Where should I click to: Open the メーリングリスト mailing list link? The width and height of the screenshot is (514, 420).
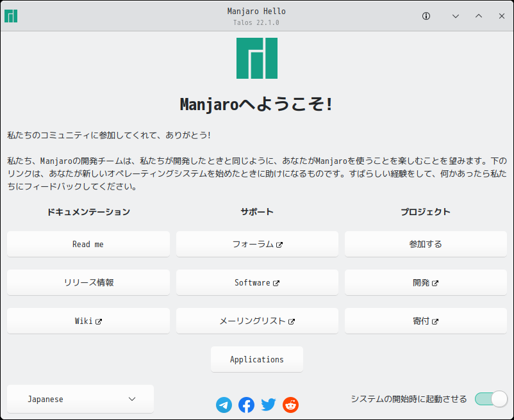point(258,321)
